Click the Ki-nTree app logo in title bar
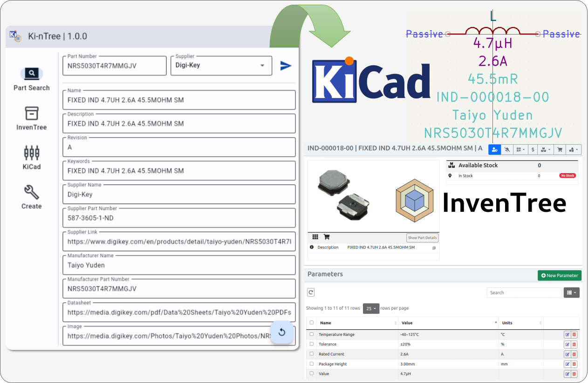 tap(15, 36)
